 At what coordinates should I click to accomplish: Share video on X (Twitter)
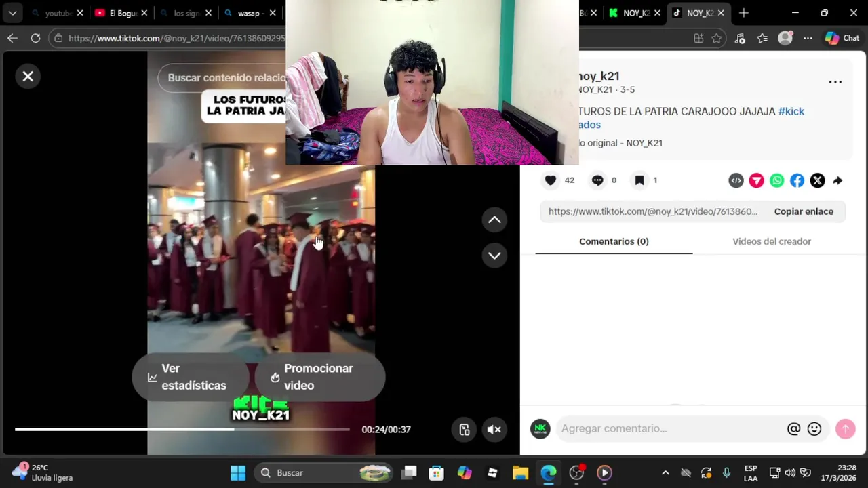(817, 180)
